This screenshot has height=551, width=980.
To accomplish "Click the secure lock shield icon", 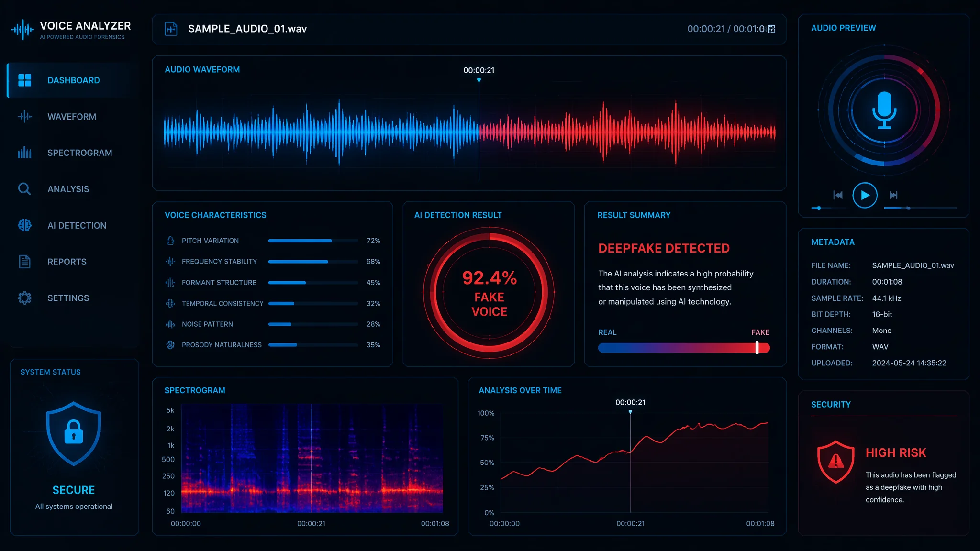I will (74, 433).
